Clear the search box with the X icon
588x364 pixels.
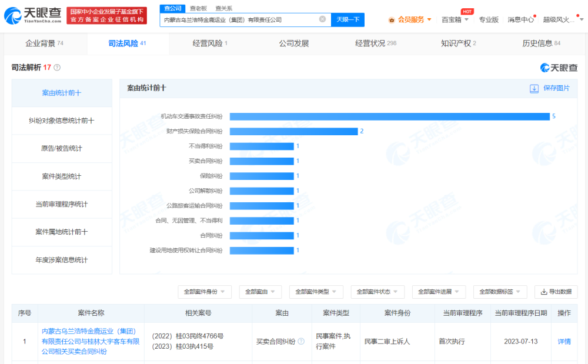pyautogui.click(x=322, y=19)
